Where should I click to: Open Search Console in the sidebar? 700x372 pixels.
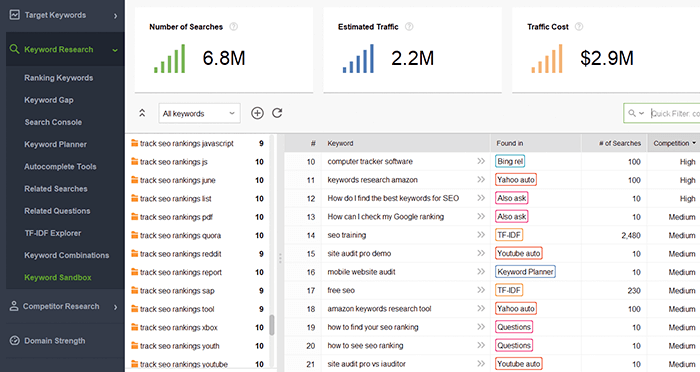tap(53, 122)
